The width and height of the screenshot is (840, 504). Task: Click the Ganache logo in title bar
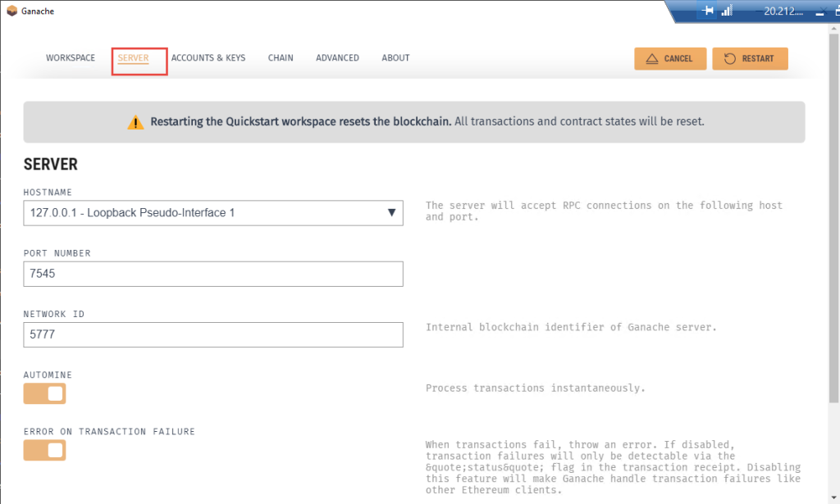[x=11, y=11]
